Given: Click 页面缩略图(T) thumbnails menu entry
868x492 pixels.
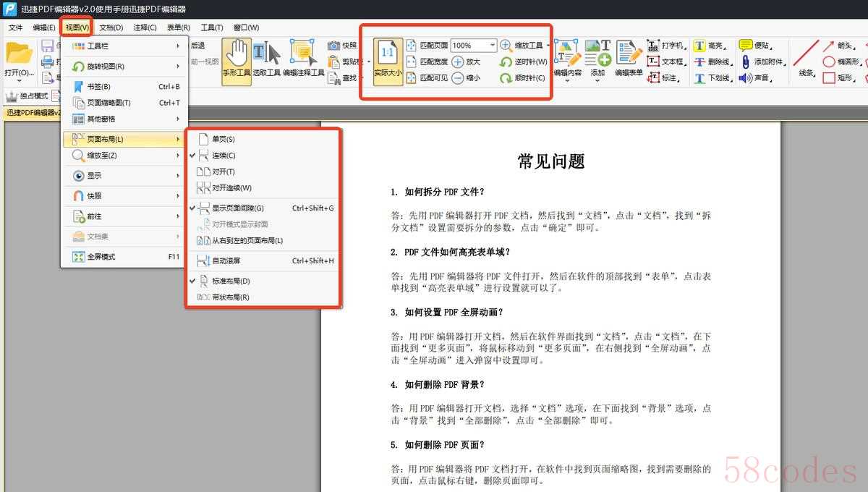Looking at the screenshot, I should (x=124, y=103).
